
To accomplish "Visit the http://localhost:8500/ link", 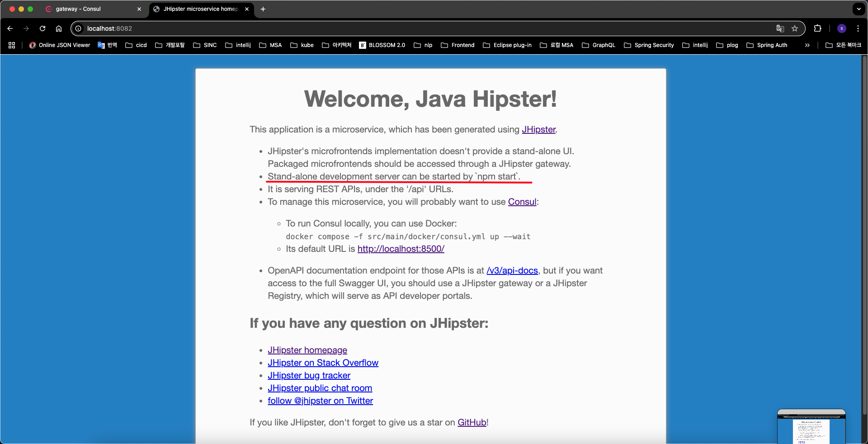I will click(x=401, y=249).
